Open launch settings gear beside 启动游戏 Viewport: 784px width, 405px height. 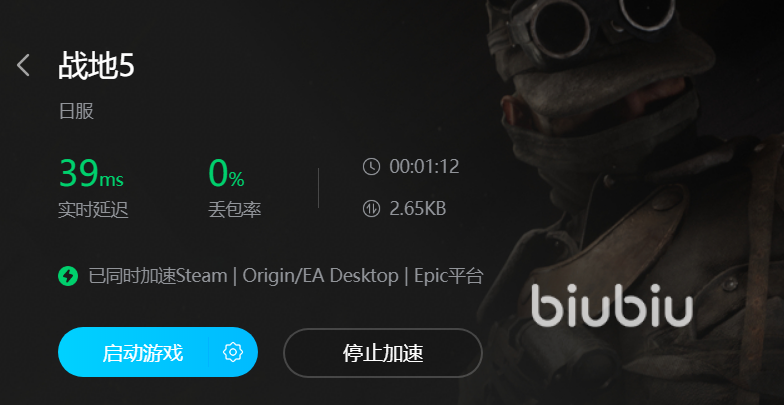[x=232, y=352]
